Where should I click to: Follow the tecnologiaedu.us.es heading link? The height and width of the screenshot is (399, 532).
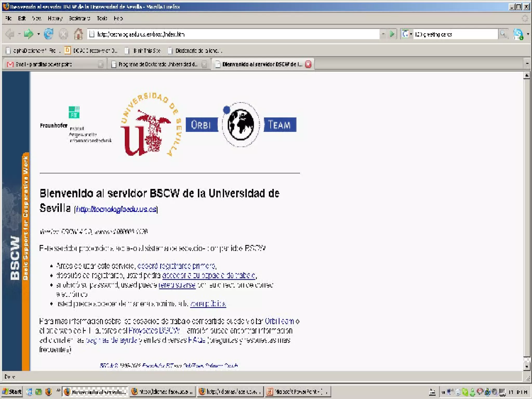pos(116,209)
